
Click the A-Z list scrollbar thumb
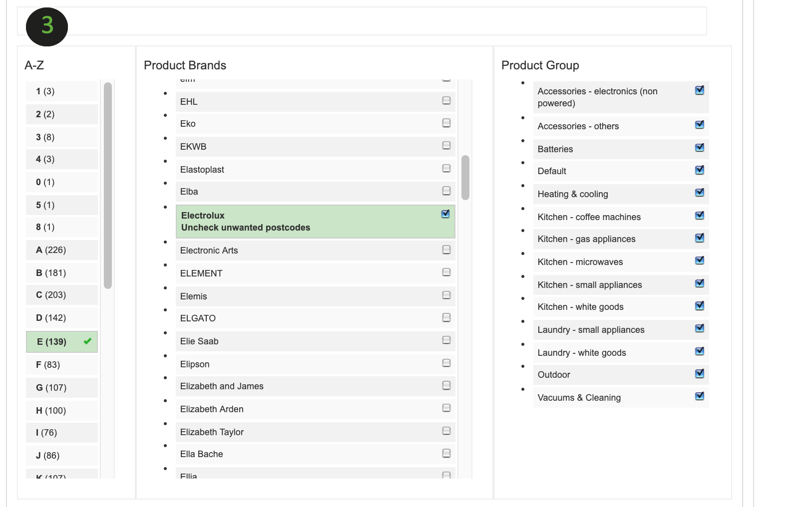[x=108, y=186]
